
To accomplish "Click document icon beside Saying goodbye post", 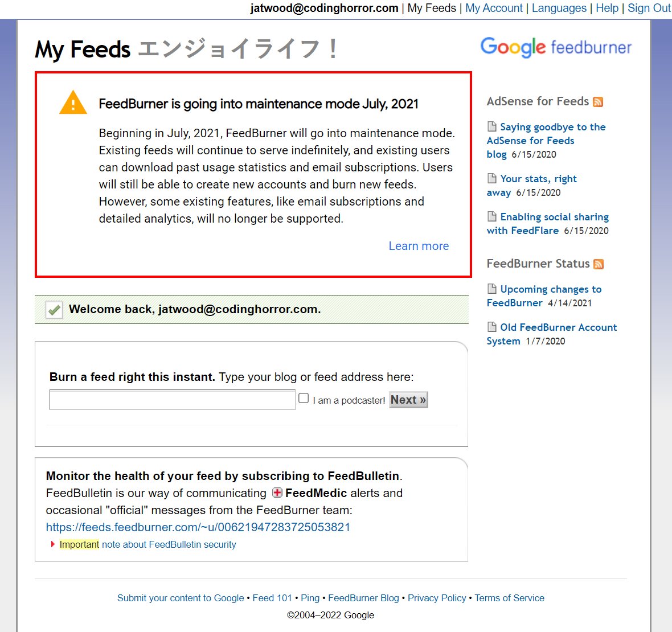I will click(492, 126).
